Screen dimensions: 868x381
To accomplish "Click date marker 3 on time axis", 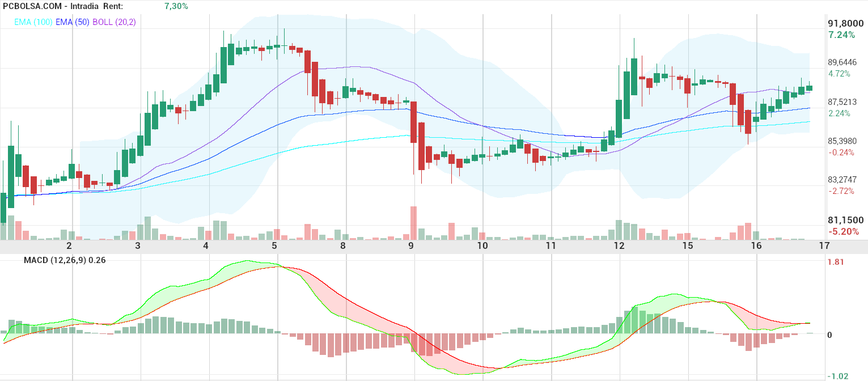I will [138, 246].
